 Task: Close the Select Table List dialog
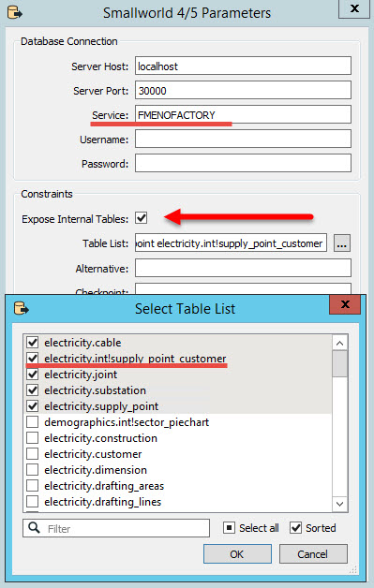click(x=345, y=304)
